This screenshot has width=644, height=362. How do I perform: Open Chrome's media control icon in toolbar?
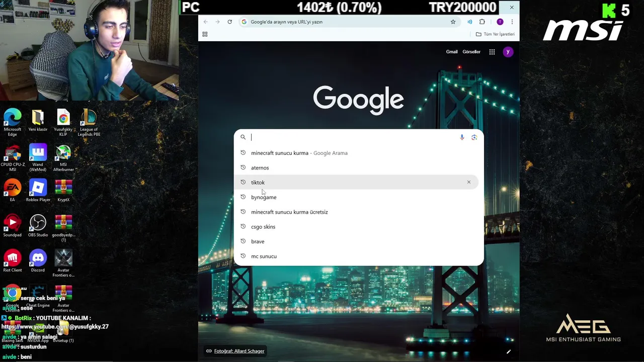point(469,22)
